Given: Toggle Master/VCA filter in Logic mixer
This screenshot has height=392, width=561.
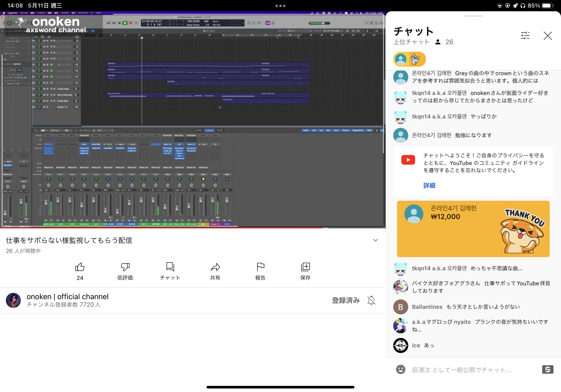Looking at the screenshot, I should (x=358, y=130).
